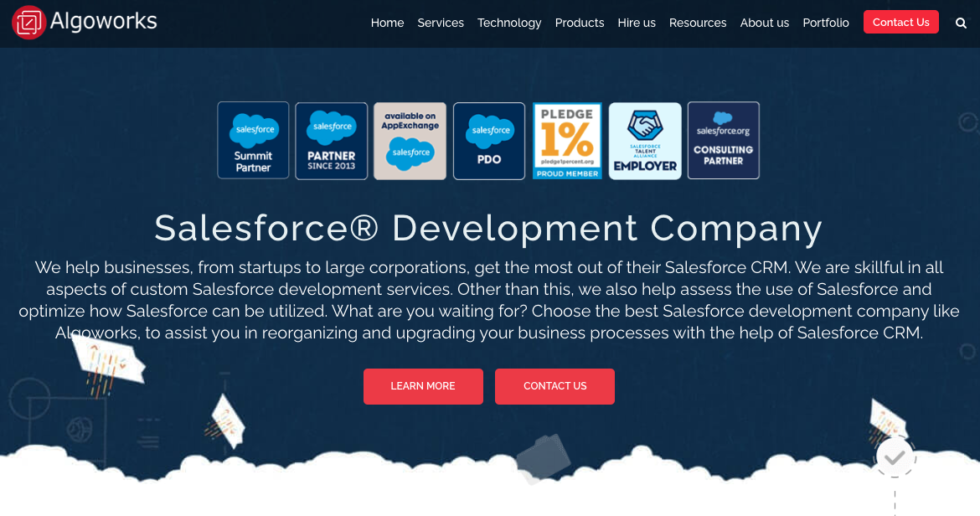This screenshot has width=980, height=516.
Task: Click the circular checkmark icon
Action: [x=895, y=457]
